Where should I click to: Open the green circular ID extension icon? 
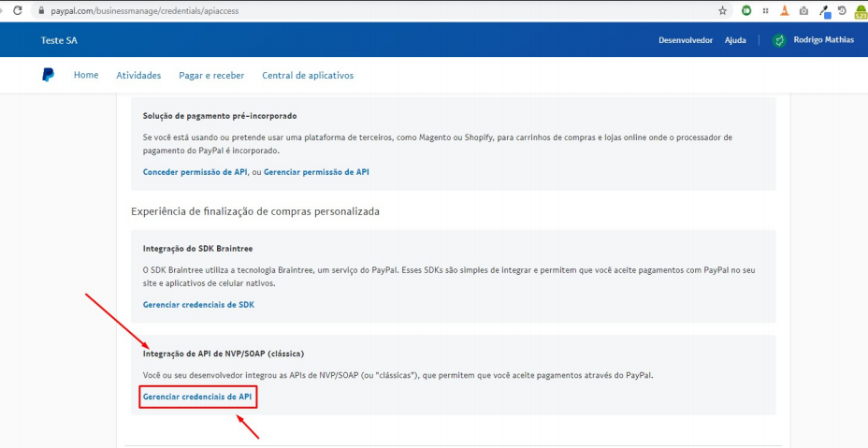click(746, 10)
